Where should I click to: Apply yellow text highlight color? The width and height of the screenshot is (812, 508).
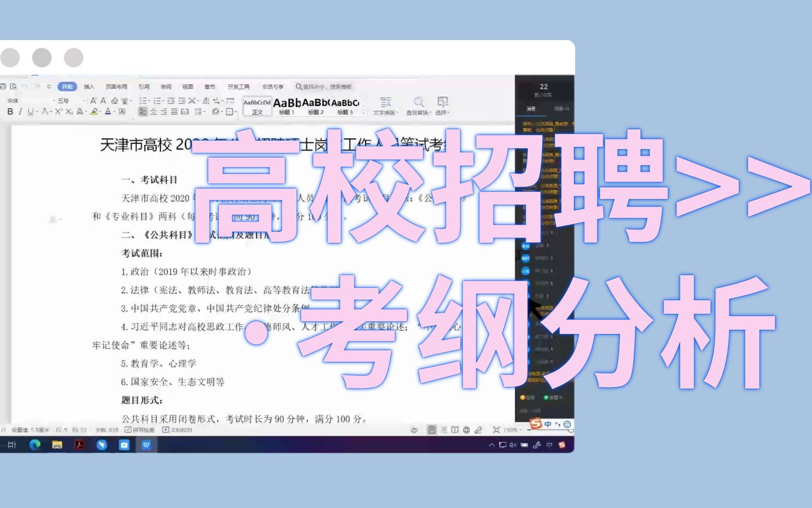[95, 111]
